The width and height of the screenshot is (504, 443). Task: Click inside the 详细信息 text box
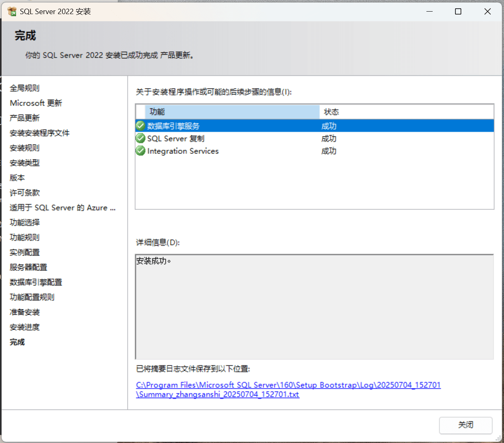(x=314, y=307)
